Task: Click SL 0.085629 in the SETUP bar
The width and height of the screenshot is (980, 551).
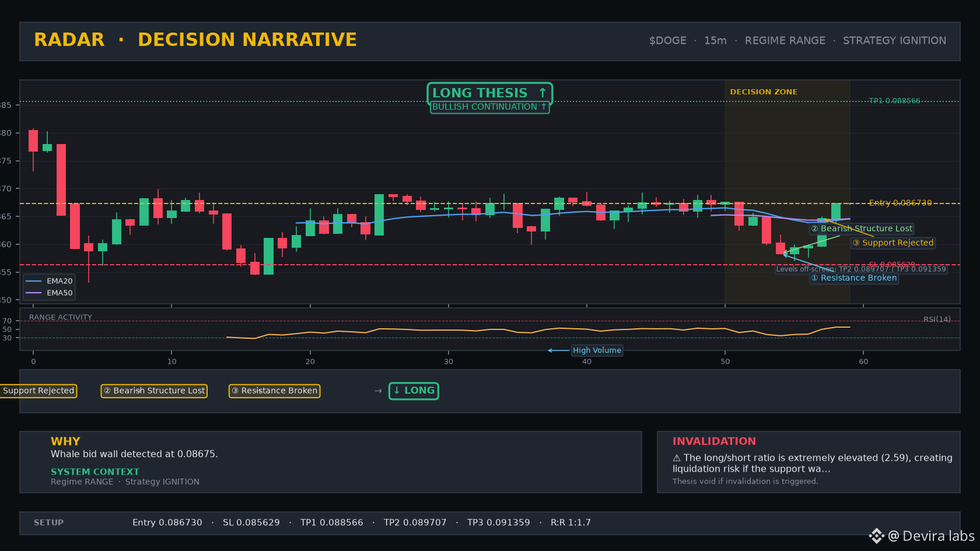Action: (x=251, y=523)
